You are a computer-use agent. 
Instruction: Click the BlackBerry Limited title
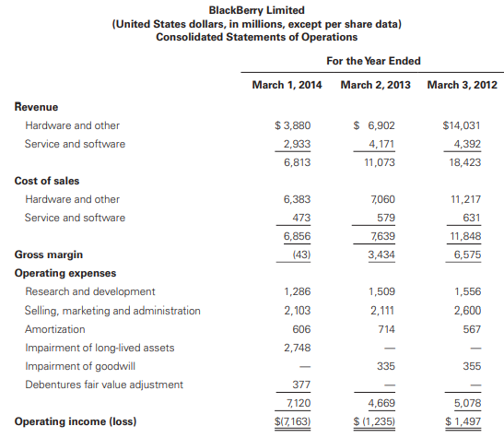[256, 10]
